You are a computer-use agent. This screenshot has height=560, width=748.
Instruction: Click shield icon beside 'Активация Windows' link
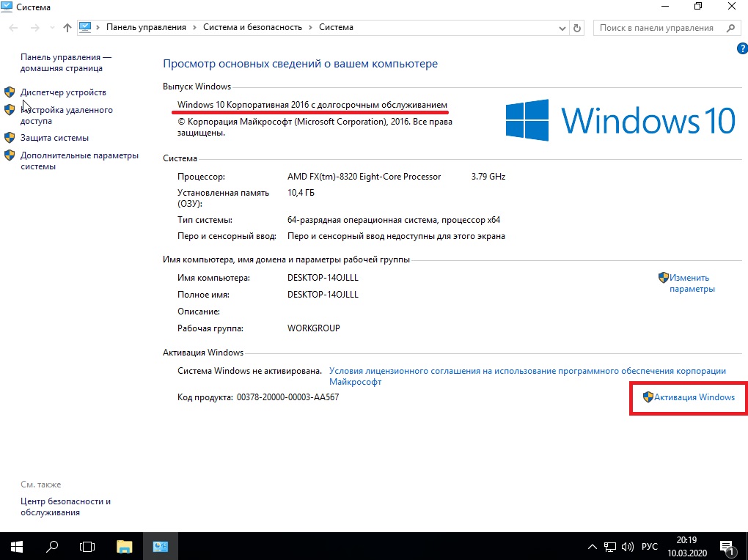point(648,397)
